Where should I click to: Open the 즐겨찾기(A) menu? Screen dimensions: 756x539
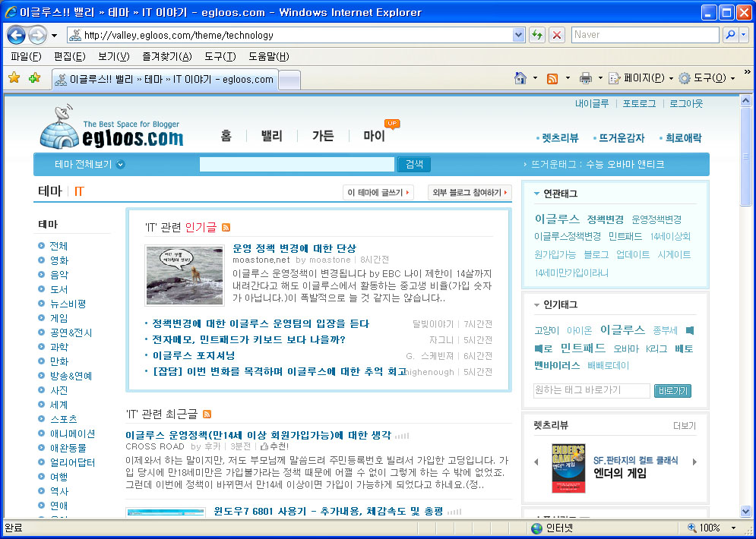(167, 57)
